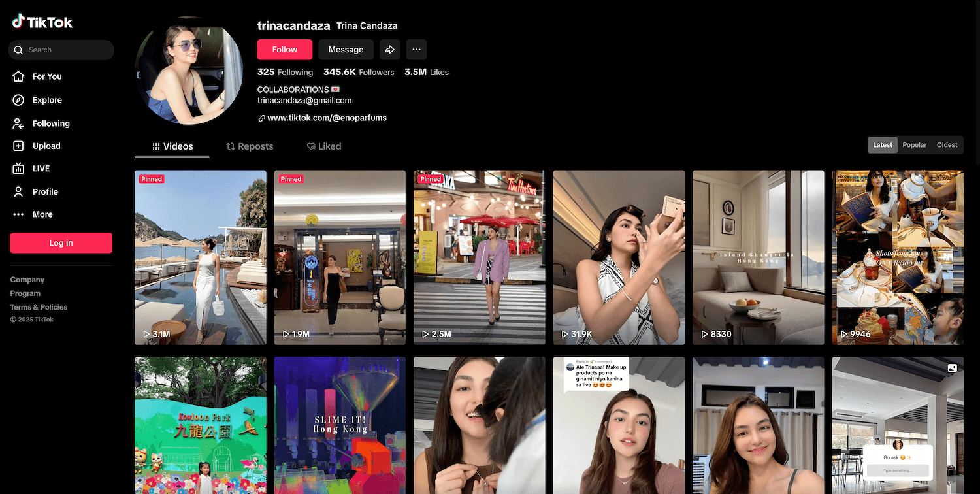Viewport: 980px width, 494px height.
Task: Sort videos by Latest
Action: pos(883,145)
